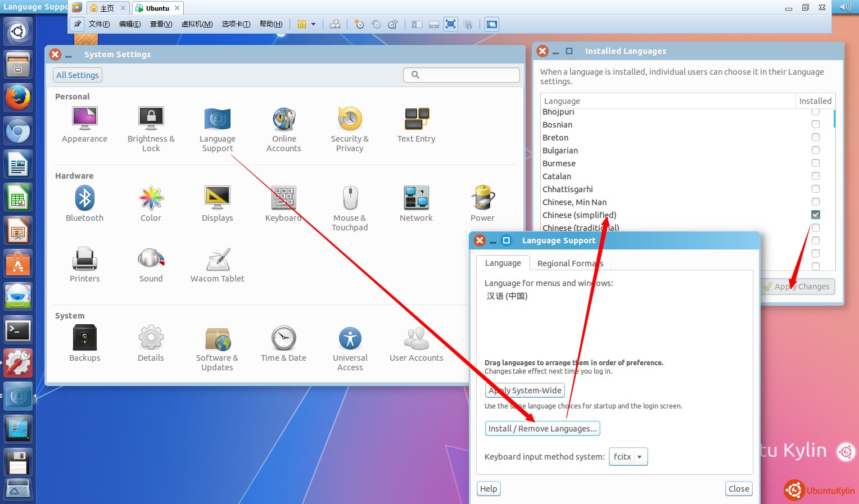Viewport: 859px width, 504px height.
Task: Check the Bulgarian language checkbox
Action: [x=815, y=150]
